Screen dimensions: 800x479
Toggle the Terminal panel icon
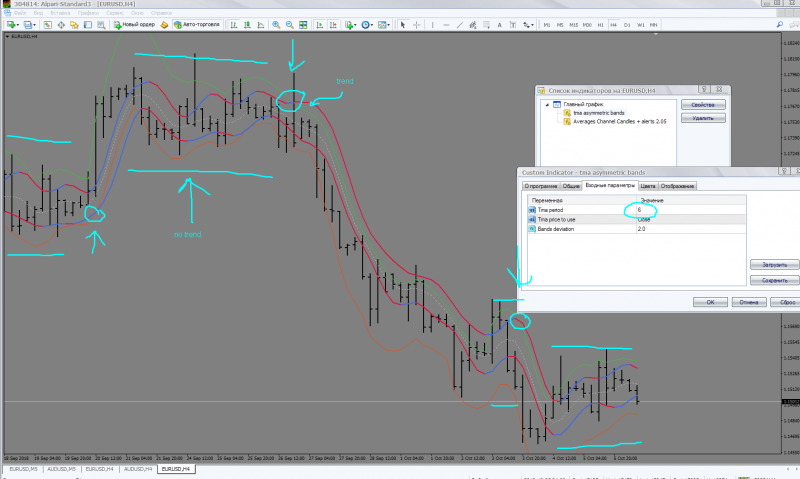(x=88, y=24)
